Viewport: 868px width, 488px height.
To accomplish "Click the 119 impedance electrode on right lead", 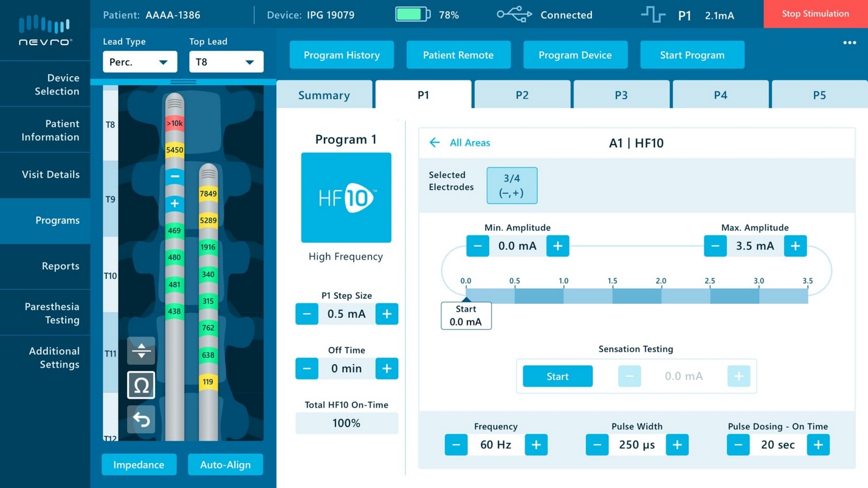I will [208, 382].
